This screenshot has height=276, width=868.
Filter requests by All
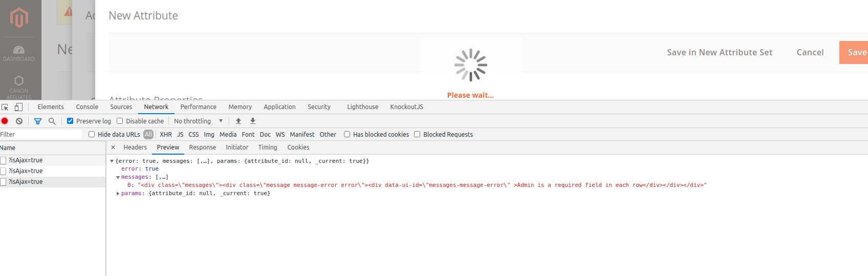(148, 135)
